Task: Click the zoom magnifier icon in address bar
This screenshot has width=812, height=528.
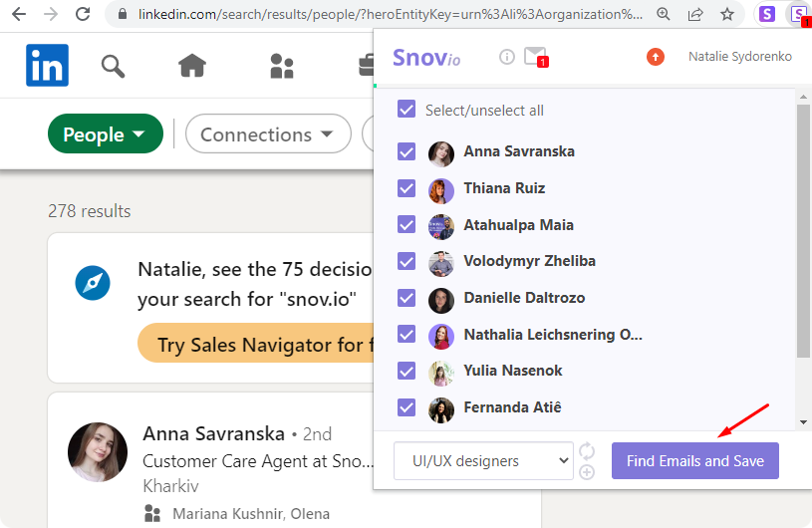Action: pos(664,14)
